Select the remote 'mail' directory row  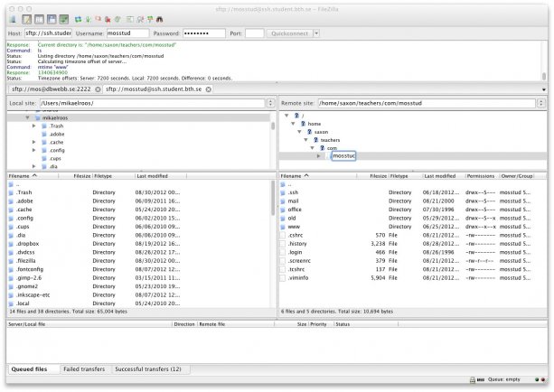tap(411, 201)
